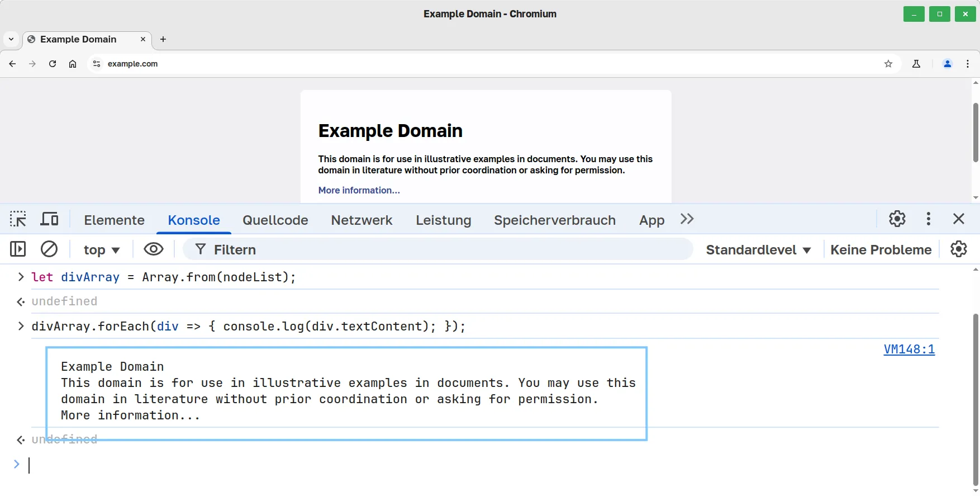980x496 pixels.
Task: Toggle device toolbar emulation icon
Action: point(49,219)
